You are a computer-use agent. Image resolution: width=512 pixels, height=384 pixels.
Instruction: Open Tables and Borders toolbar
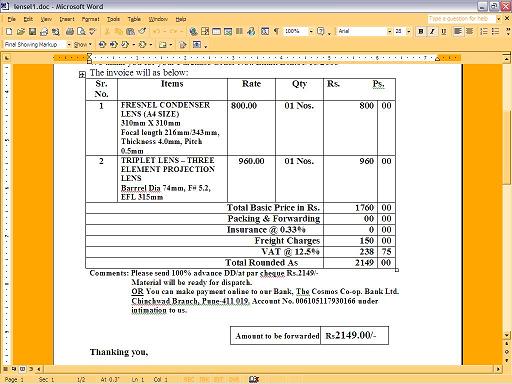[x=205, y=31]
